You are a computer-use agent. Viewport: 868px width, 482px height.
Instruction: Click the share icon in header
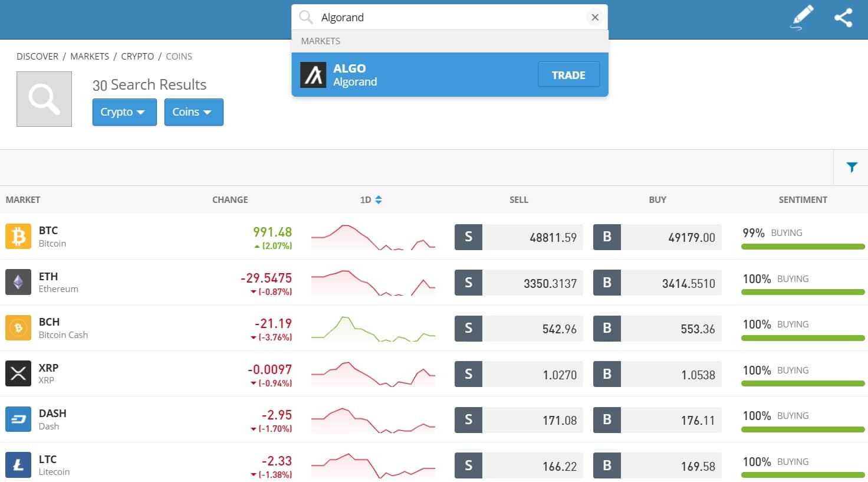coord(843,18)
